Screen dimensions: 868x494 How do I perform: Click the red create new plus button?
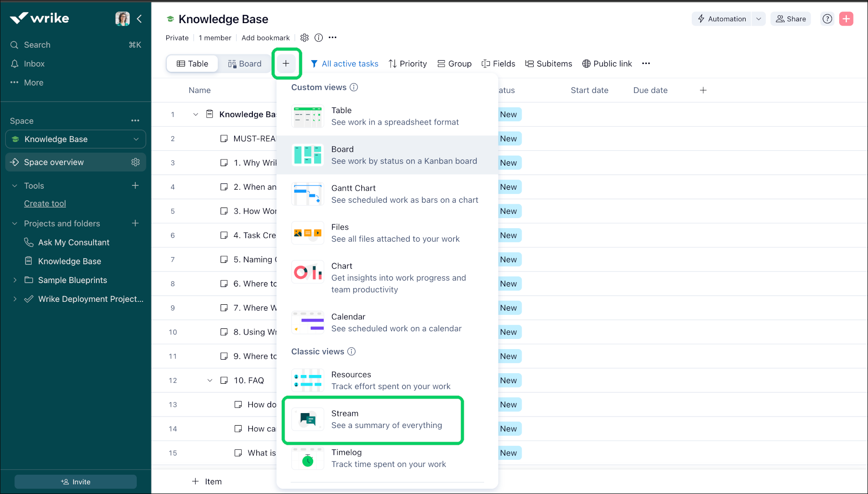(846, 19)
